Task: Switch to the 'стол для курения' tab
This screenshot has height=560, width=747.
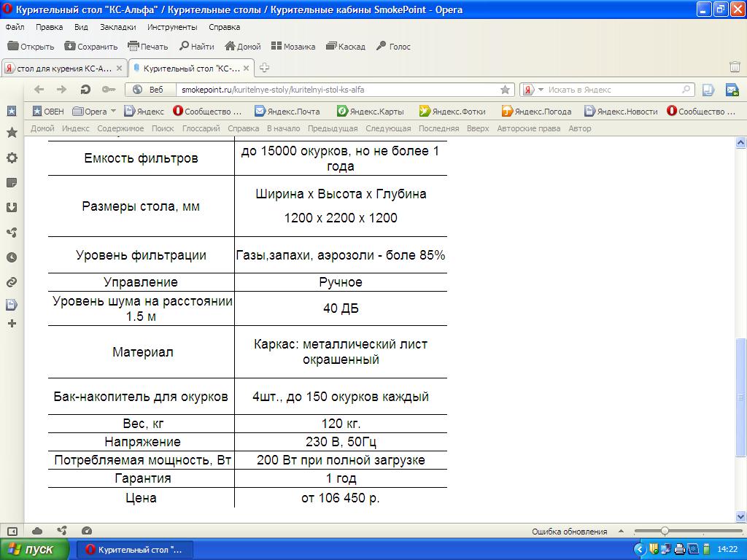Action: 63,69
